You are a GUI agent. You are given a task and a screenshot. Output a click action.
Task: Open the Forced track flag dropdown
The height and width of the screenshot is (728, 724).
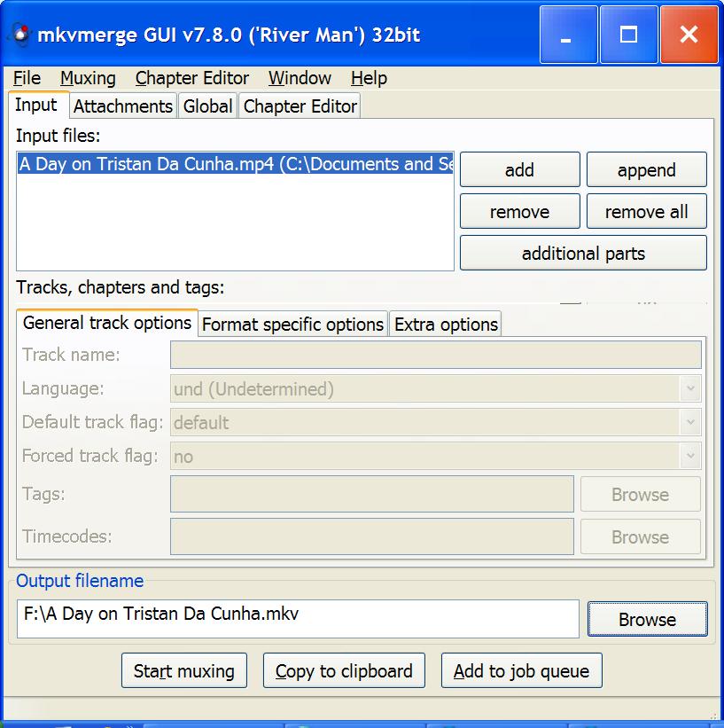436,456
